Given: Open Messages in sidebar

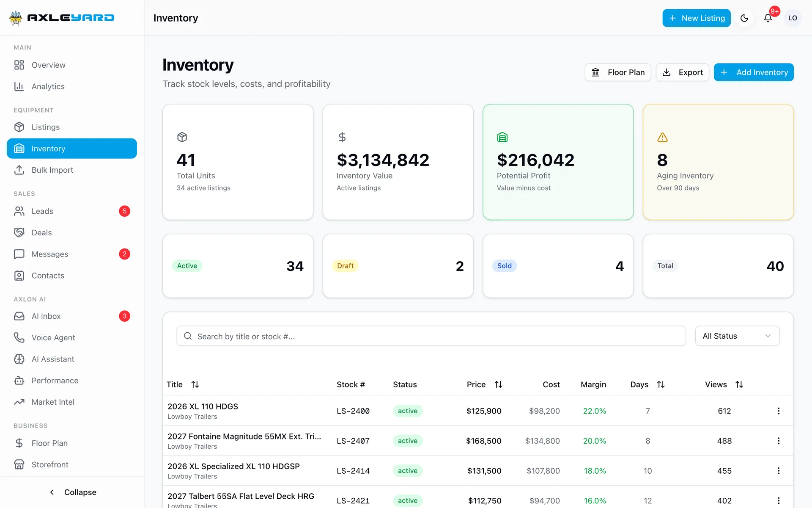Looking at the screenshot, I should 72,254.
